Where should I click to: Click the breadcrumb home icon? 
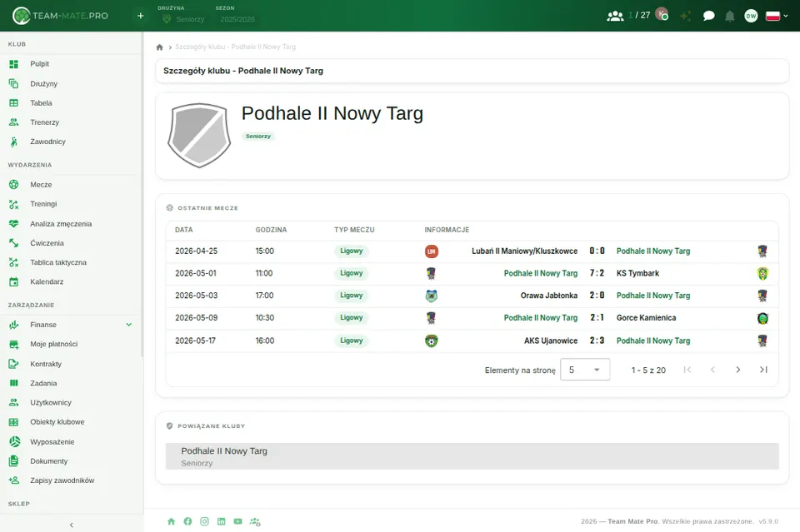click(x=160, y=47)
